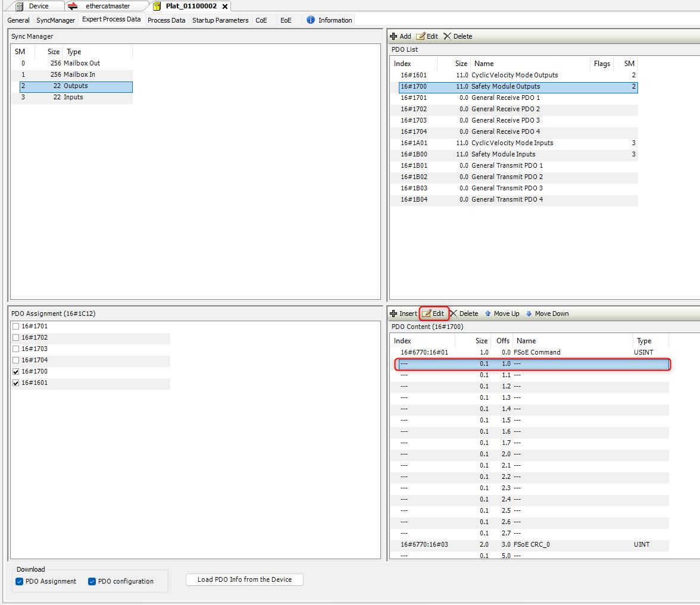
Task: Disable the PDO Assignment download checkbox
Action: (x=20, y=581)
